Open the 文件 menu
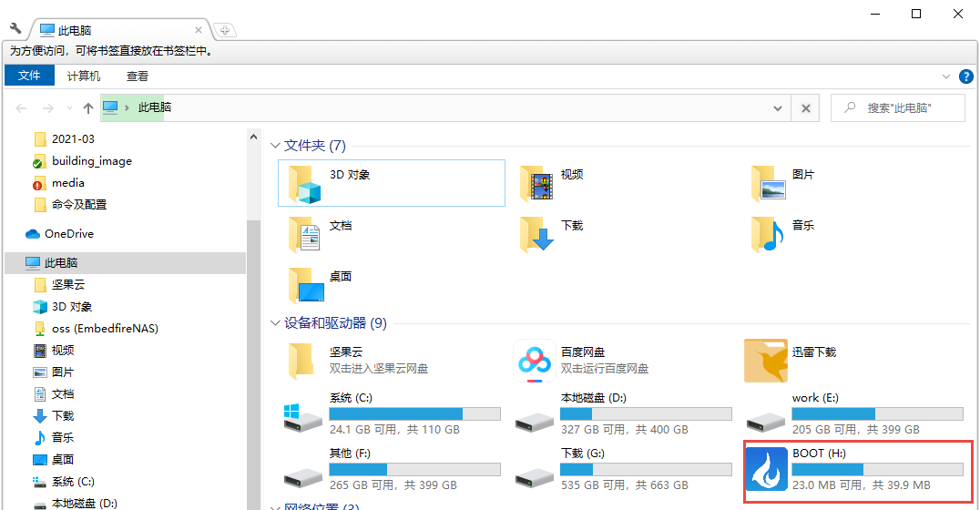Screen dimensions: 980x510 [x=29, y=76]
